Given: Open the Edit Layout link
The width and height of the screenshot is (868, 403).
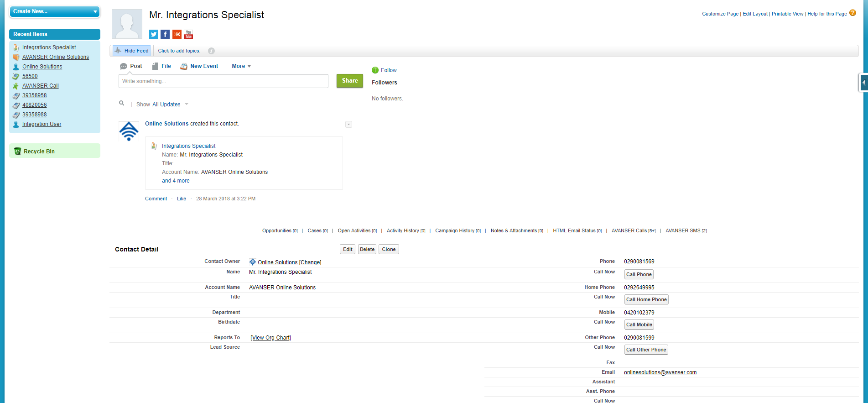Looking at the screenshot, I should (x=755, y=14).
